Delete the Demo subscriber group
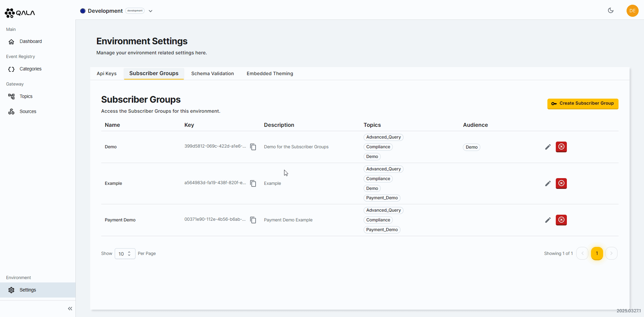The image size is (644, 317). tap(561, 147)
